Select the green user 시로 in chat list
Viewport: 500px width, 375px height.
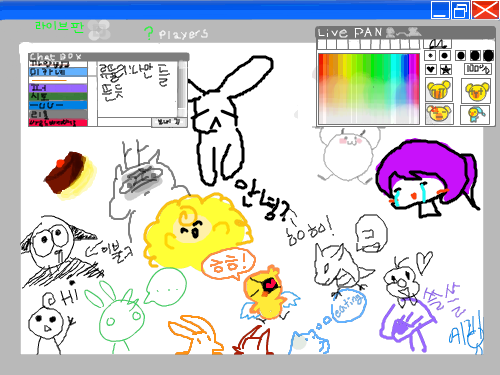(58, 97)
